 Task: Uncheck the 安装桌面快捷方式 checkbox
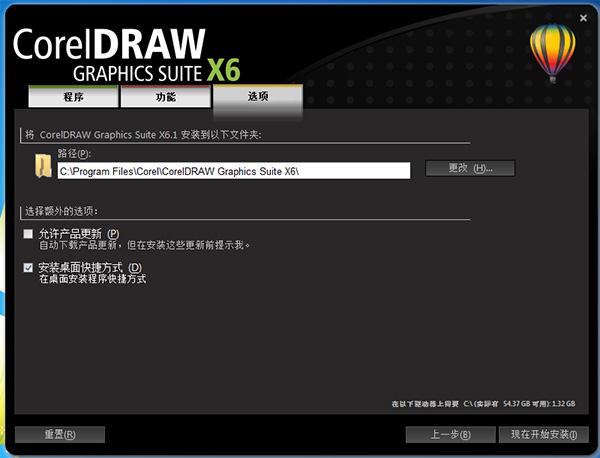pos(28,267)
